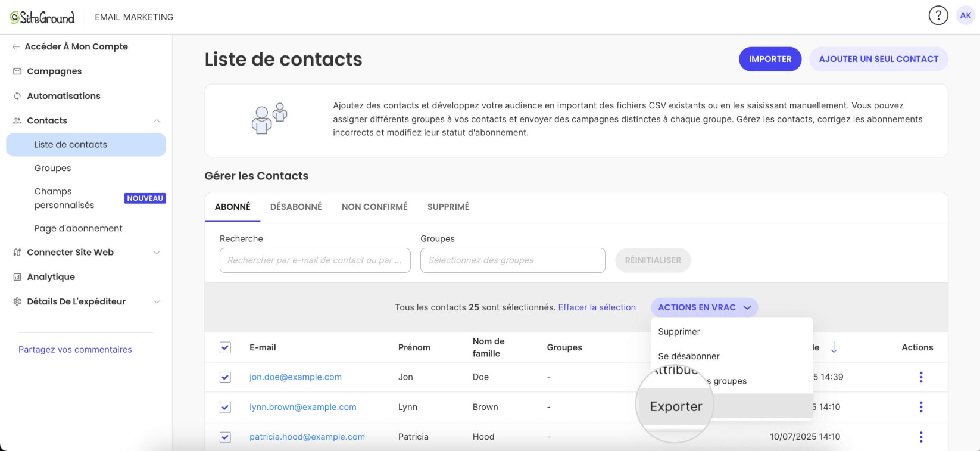Uncheck the patricia.hood@example.com checkbox
This screenshot has height=451, width=980.
[225, 437]
